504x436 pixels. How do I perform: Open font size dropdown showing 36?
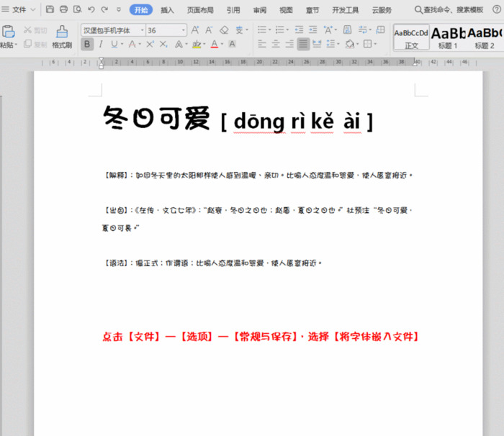183,30
